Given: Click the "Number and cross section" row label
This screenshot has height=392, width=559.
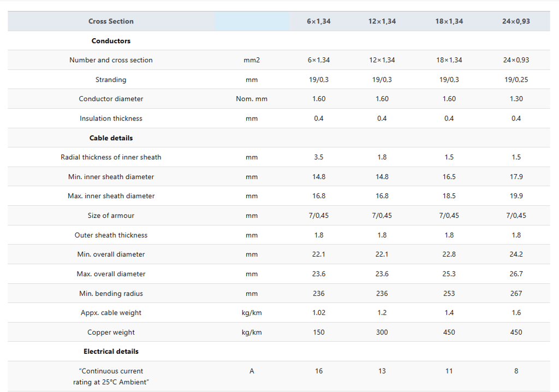Looking at the screenshot, I should (111, 60).
